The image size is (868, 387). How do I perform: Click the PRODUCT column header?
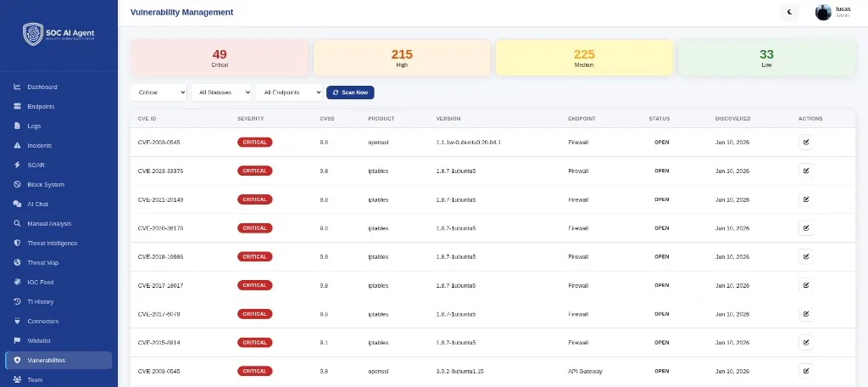tap(381, 119)
